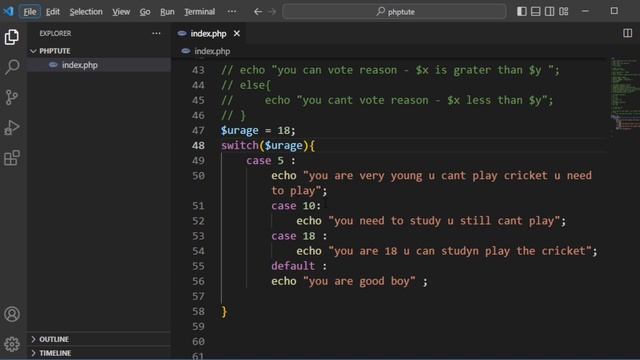Open the View menu

coord(121,11)
